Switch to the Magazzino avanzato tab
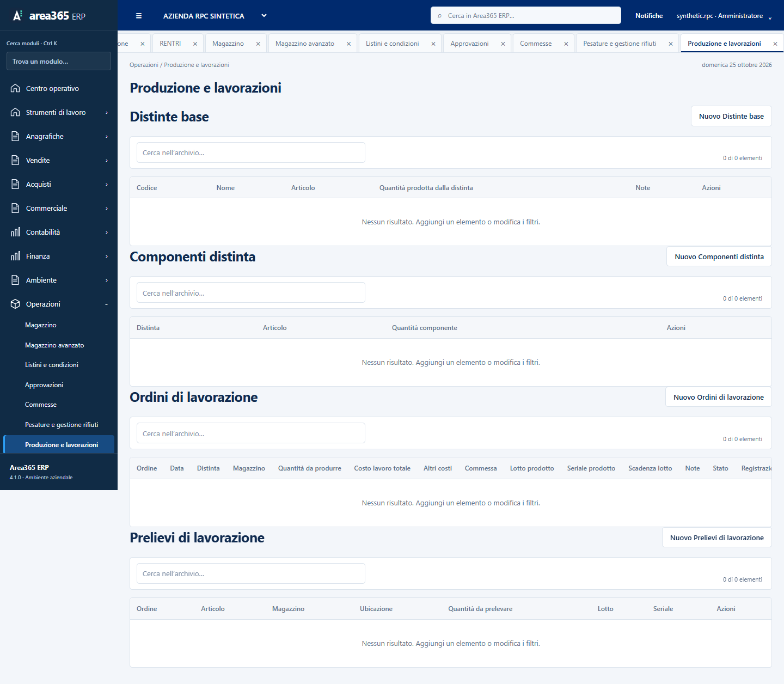Viewport: 784px width, 684px height. pyautogui.click(x=305, y=44)
